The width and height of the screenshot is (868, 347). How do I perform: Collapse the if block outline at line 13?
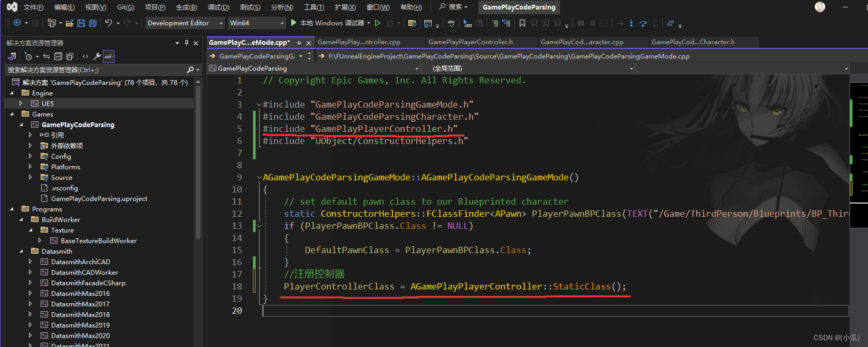(x=259, y=226)
